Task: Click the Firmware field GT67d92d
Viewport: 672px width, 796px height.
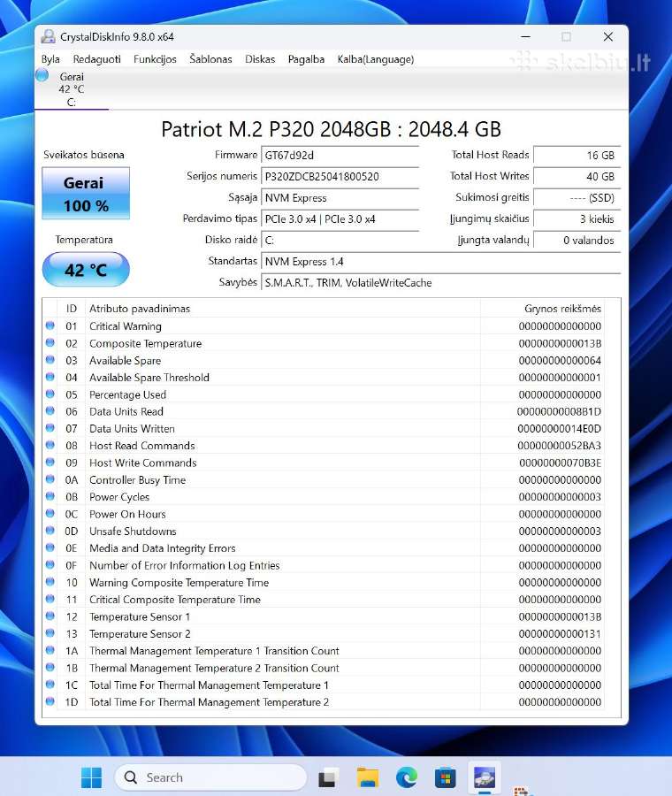Action: click(x=340, y=156)
